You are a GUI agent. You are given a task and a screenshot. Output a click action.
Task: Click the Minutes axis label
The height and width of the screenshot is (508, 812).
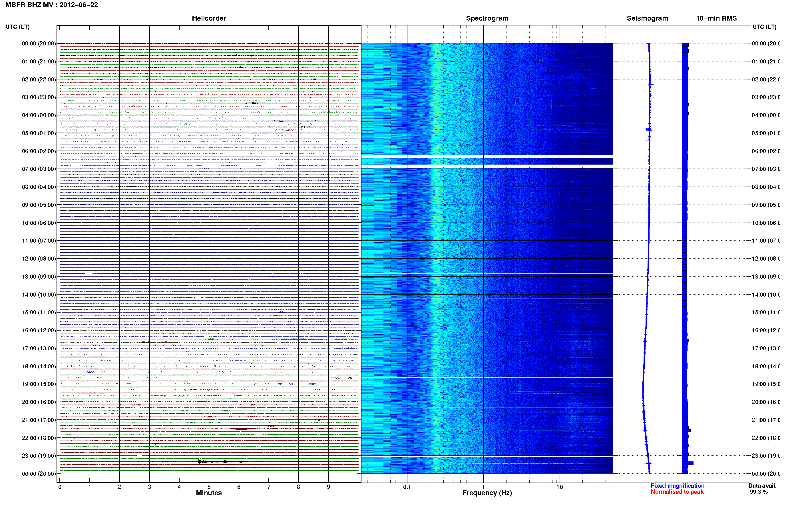pyautogui.click(x=209, y=493)
